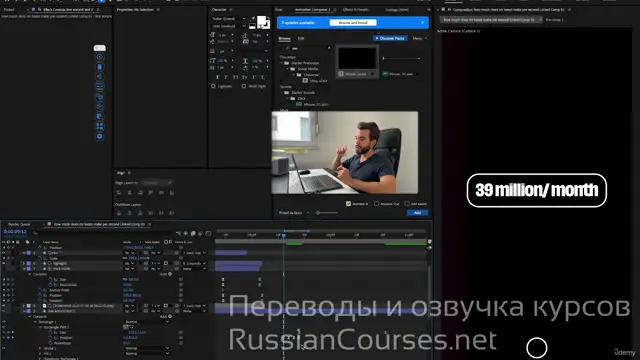Toggle the hide shy layers timeline switch

click(x=186, y=233)
